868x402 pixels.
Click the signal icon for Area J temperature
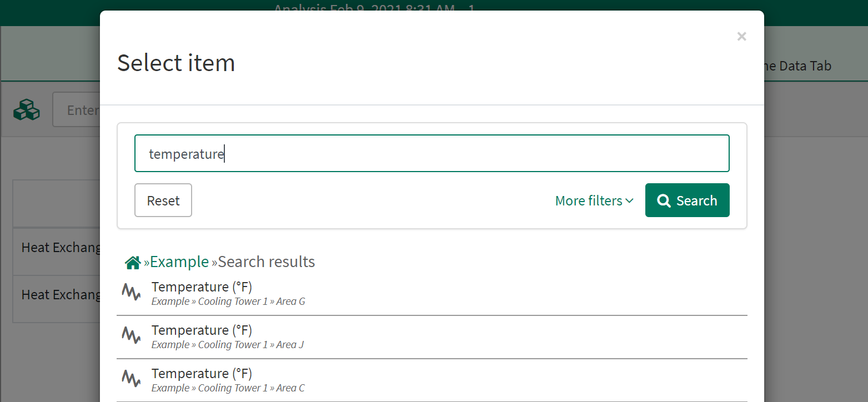pyautogui.click(x=131, y=335)
